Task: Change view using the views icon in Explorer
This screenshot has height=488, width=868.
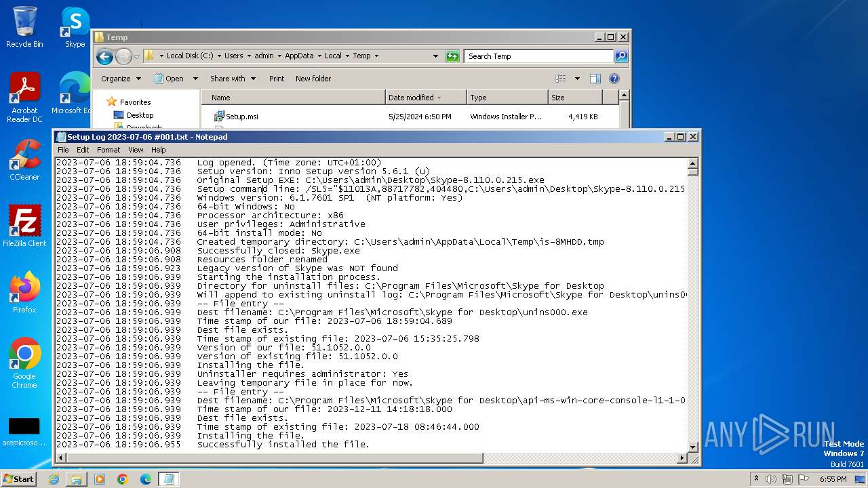Action: [x=560, y=79]
